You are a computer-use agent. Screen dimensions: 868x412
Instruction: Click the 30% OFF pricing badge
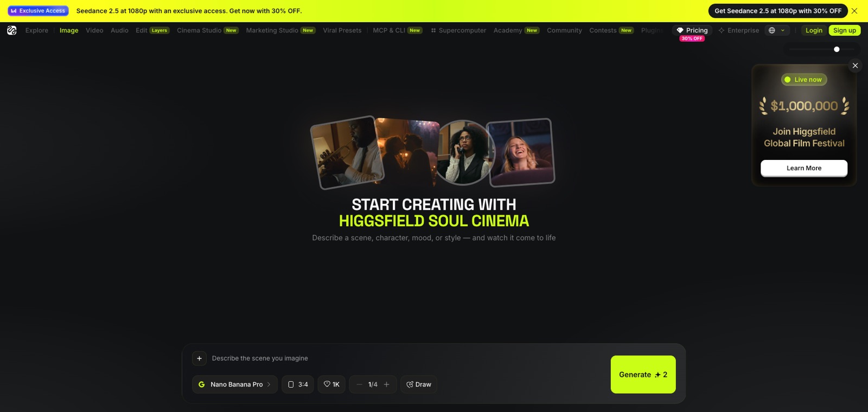(x=692, y=38)
